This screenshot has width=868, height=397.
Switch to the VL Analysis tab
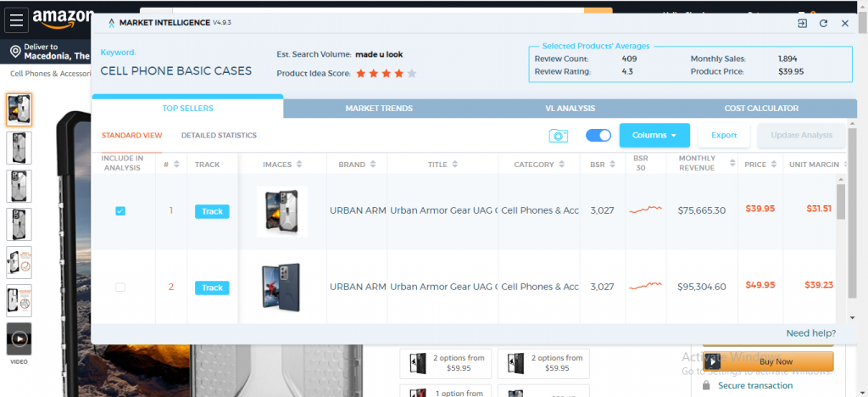tap(570, 109)
